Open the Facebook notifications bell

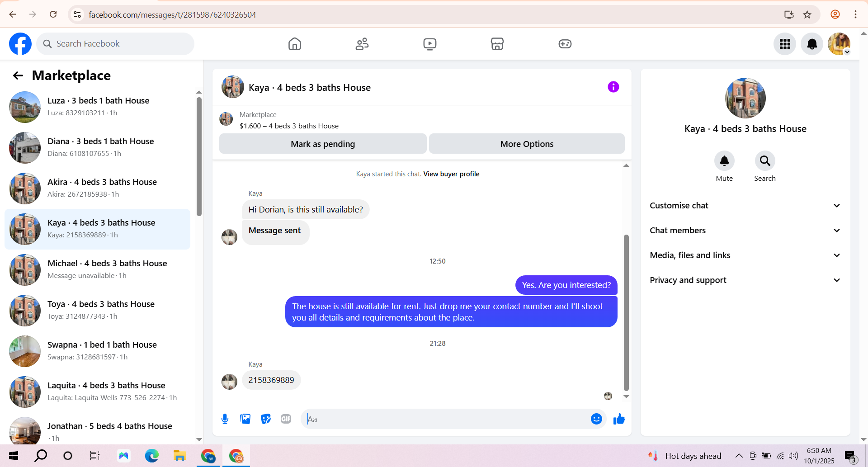(812, 44)
